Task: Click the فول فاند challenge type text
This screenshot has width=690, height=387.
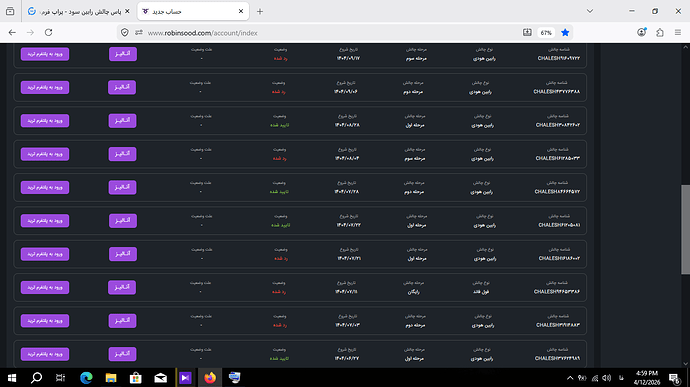Action: pos(481,292)
